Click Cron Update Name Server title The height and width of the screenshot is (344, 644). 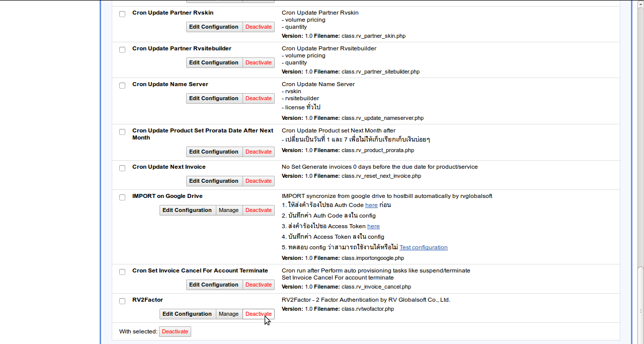(170, 85)
